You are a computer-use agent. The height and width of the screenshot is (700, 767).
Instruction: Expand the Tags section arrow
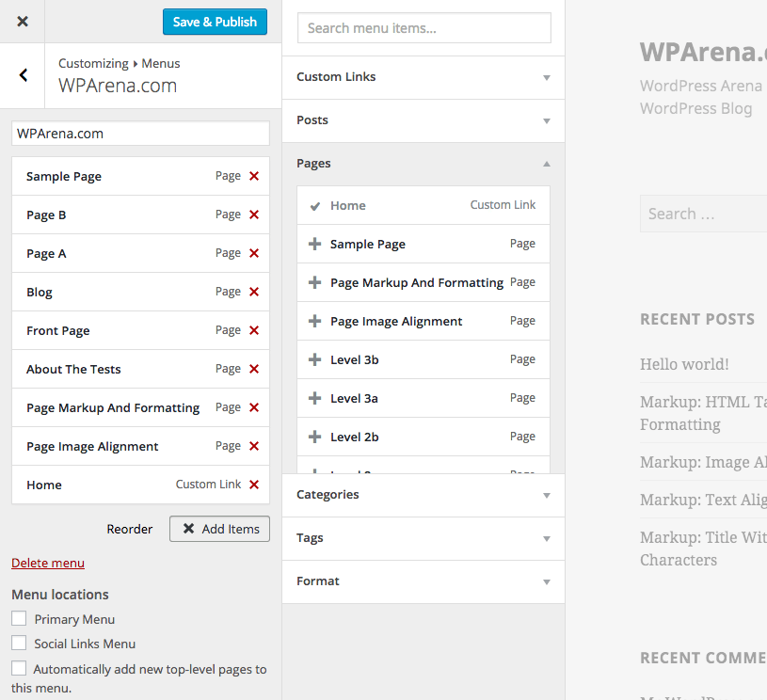(x=547, y=538)
